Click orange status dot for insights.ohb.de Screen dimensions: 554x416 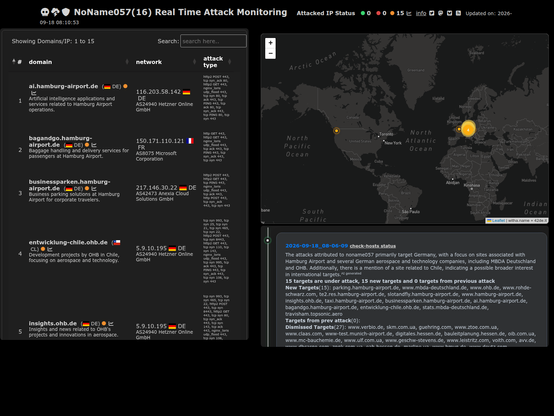coord(104,323)
